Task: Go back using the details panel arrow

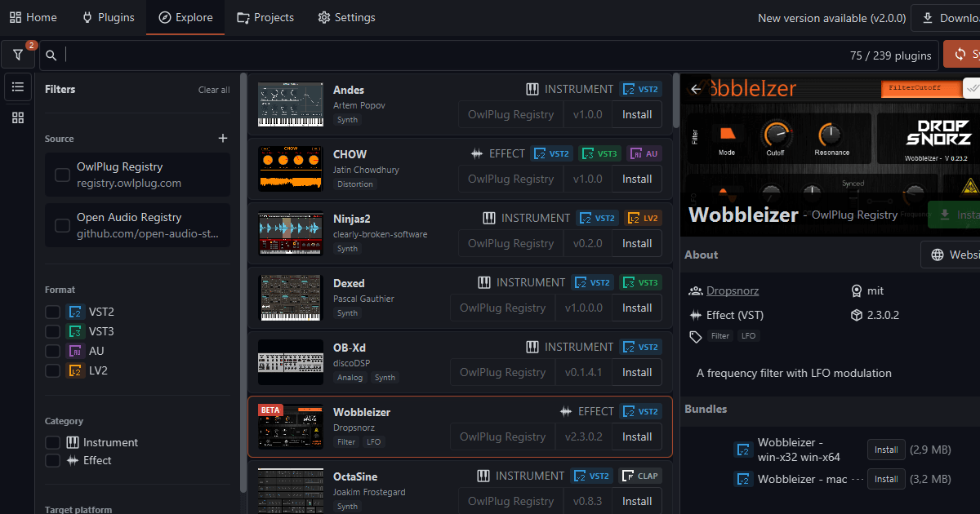Action: pos(696,89)
